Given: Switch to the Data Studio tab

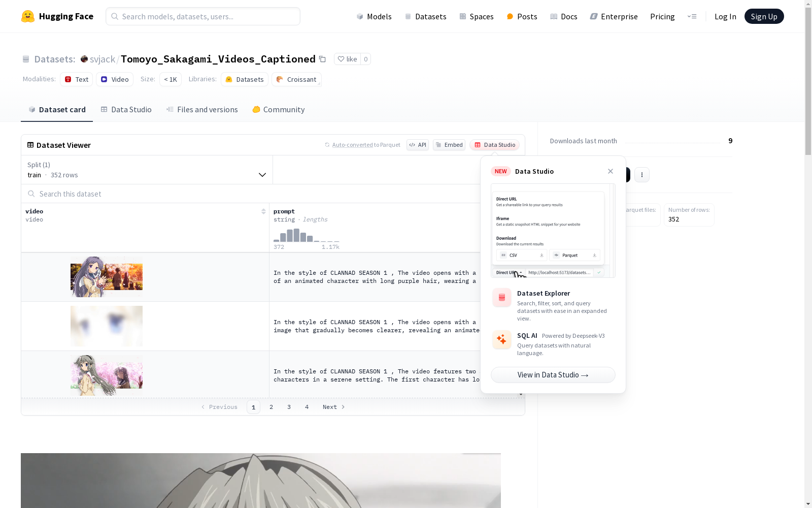Looking at the screenshot, I should (126, 110).
